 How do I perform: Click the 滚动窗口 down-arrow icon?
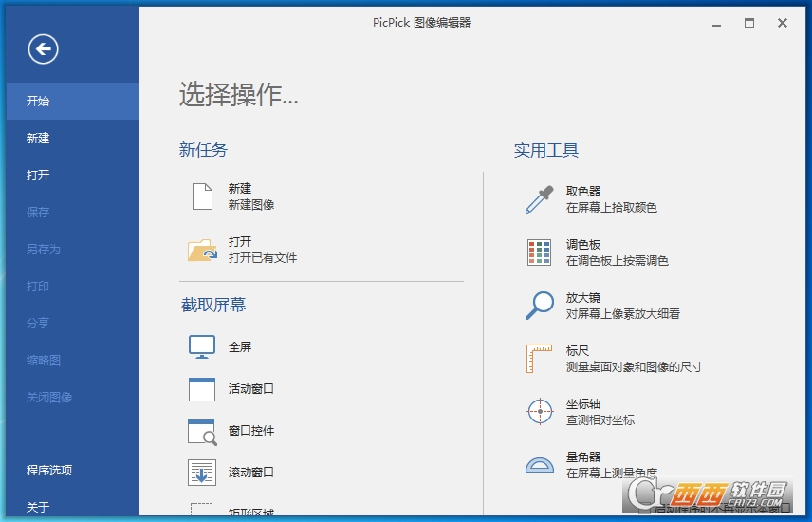click(x=202, y=473)
